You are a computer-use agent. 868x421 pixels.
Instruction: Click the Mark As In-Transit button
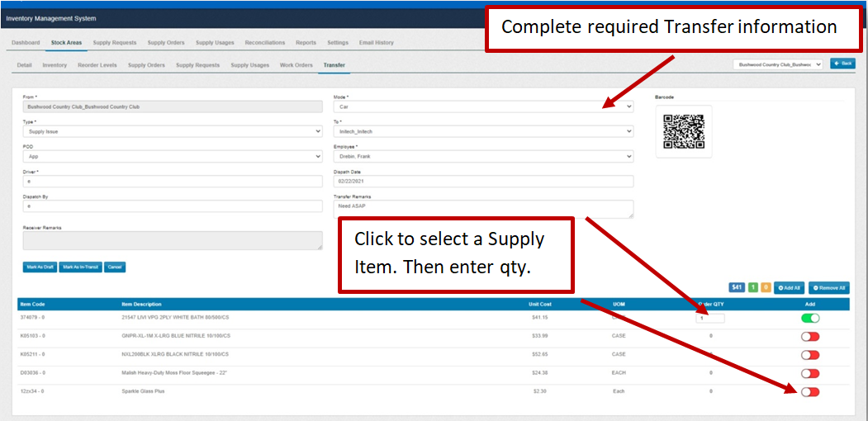(x=80, y=267)
